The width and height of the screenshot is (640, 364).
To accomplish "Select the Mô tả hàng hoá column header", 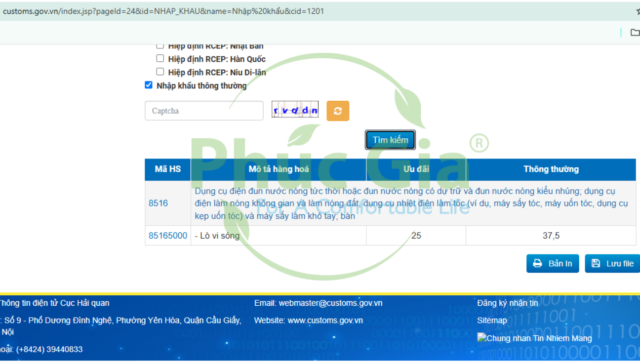I will [x=279, y=169].
